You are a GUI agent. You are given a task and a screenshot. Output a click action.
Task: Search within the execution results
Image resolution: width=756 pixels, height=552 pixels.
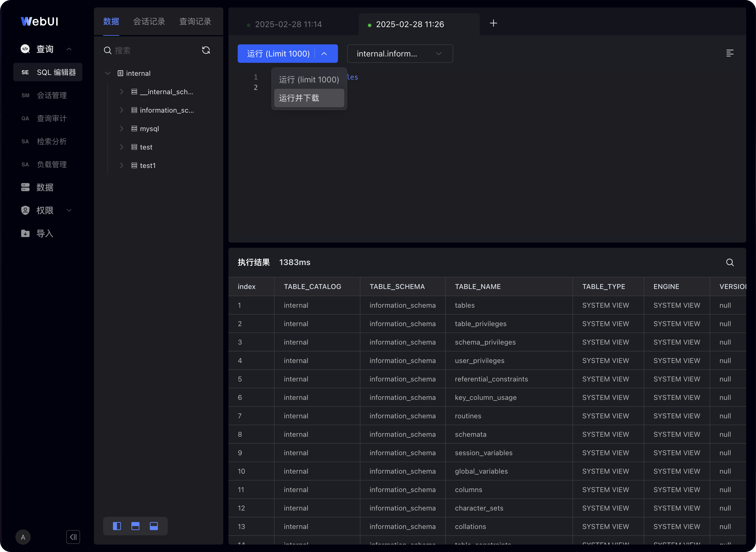point(730,262)
